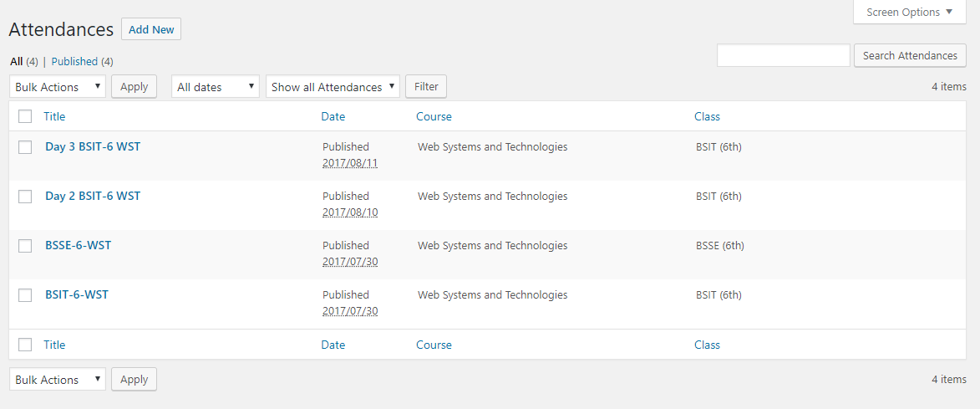
Task: Focus the attendance search text field
Action: pos(783,56)
